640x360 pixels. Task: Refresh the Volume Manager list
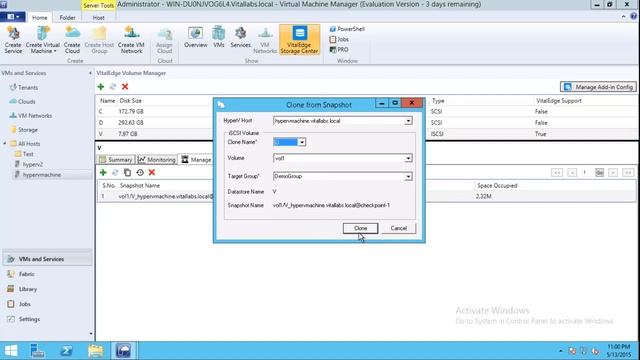click(113, 87)
